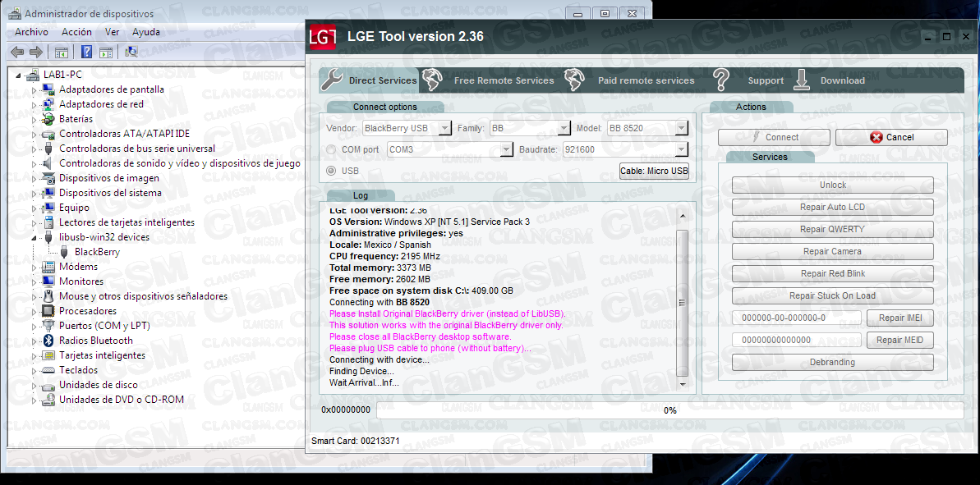Expand the Lectores de tarjetas inteligentes arrow
This screenshot has height=485, width=980.
tap(35, 223)
